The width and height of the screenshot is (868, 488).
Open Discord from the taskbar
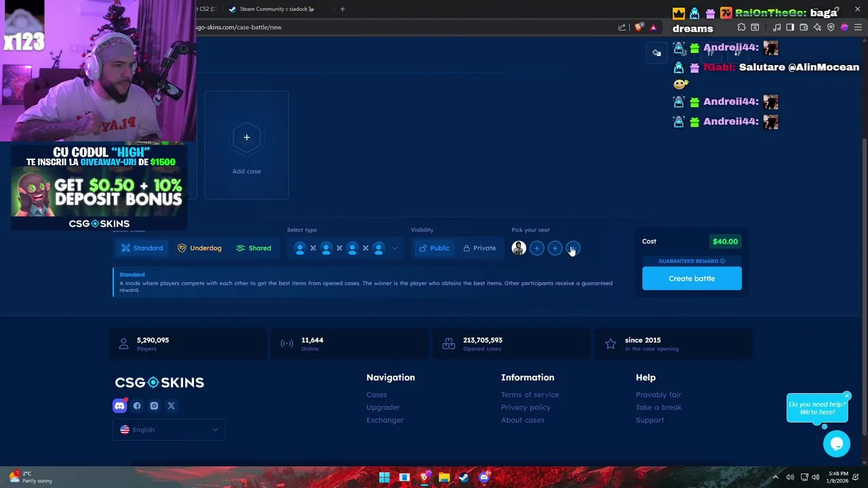484,477
